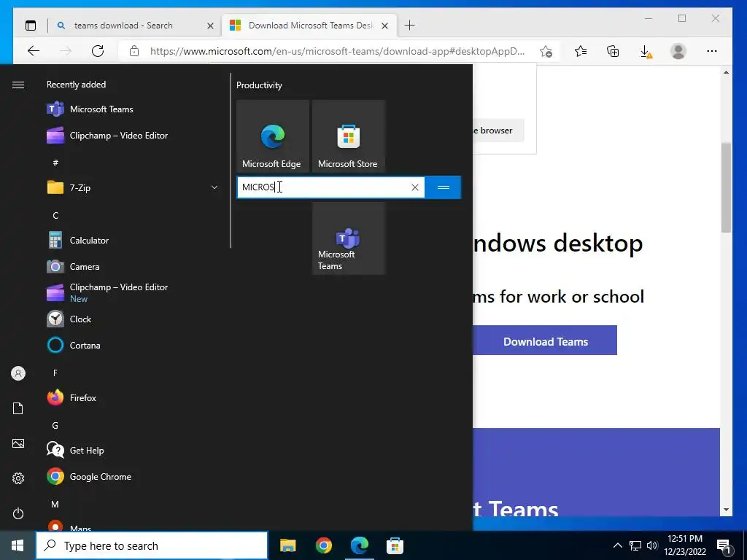The height and width of the screenshot is (560, 747).
Task: Open the notification center icon
Action: (x=724, y=546)
